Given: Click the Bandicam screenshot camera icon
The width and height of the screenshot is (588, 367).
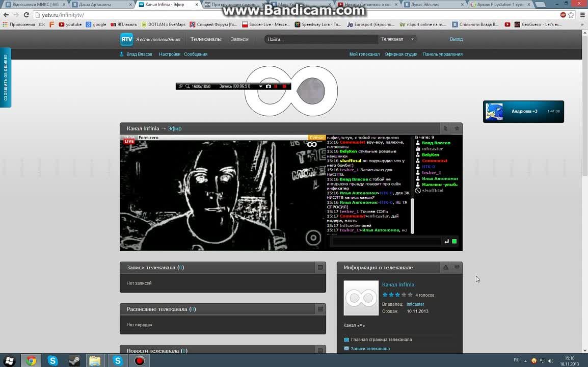Looking at the screenshot, I should pos(269,86).
